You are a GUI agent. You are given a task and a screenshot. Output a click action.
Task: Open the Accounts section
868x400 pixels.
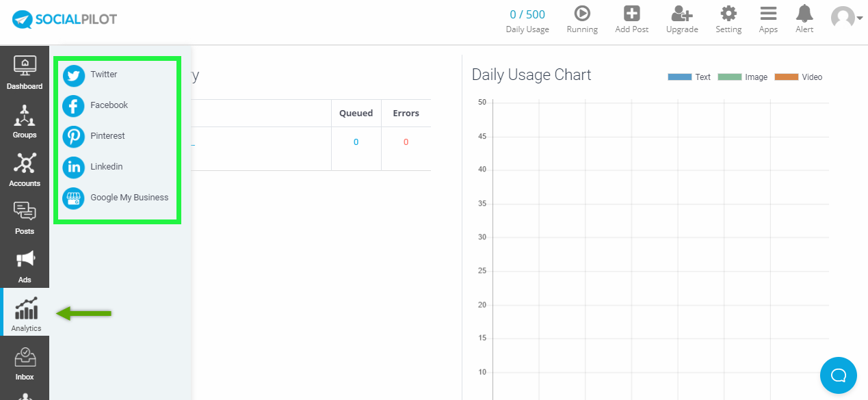click(x=25, y=169)
